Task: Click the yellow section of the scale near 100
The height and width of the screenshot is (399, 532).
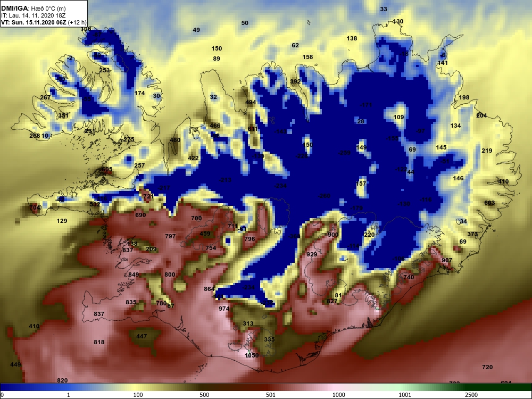Action: (136, 387)
